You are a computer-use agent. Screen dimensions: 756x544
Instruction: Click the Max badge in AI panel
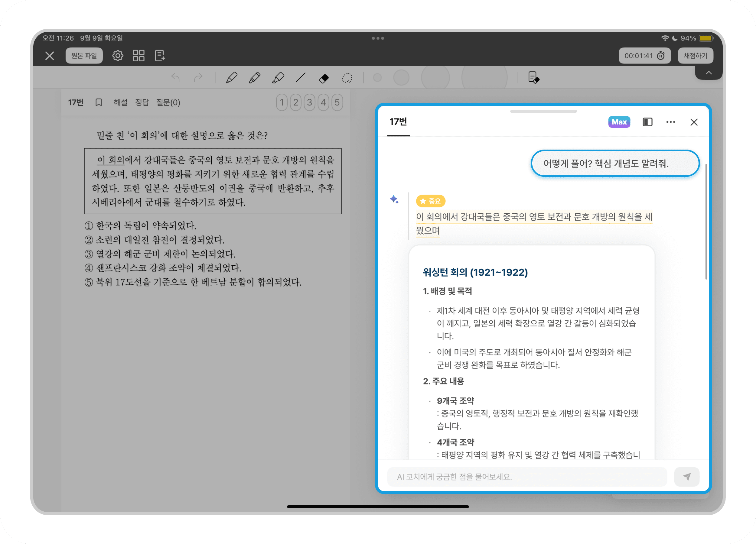619,122
